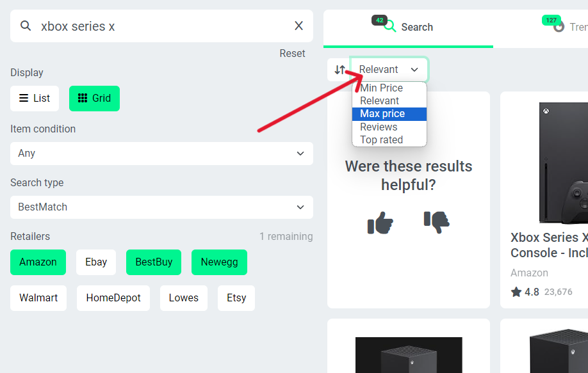Click the Amazon seller label on listing
The height and width of the screenshot is (373, 588).
529,273
